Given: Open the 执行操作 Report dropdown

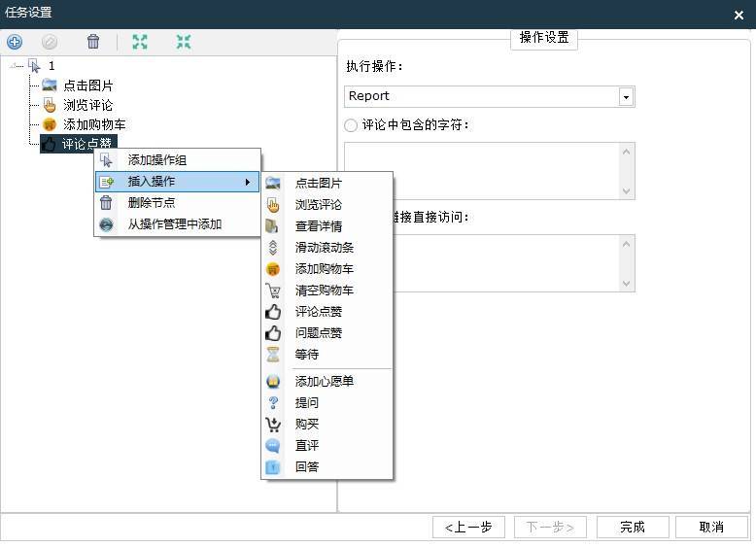Looking at the screenshot, I should coord(490,96).
